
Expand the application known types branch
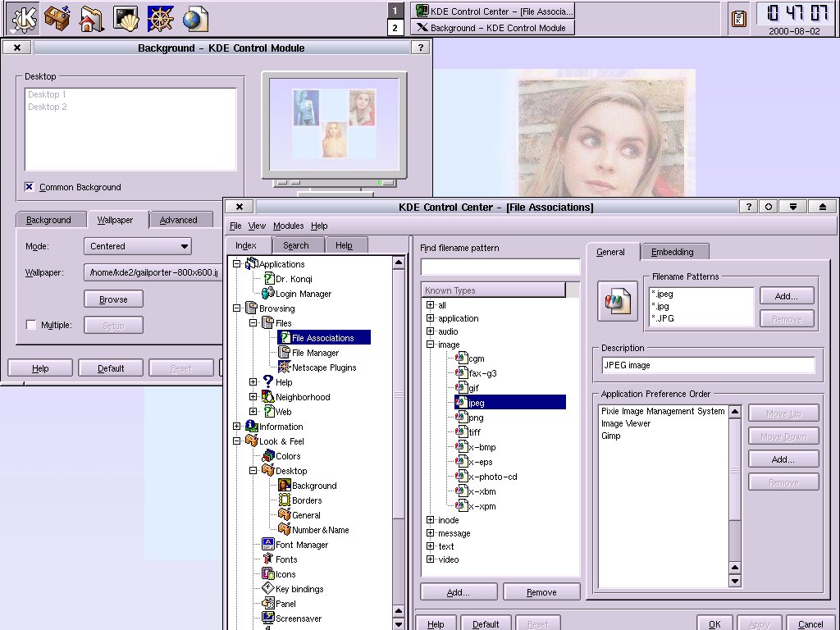click(x=430, y=318)
